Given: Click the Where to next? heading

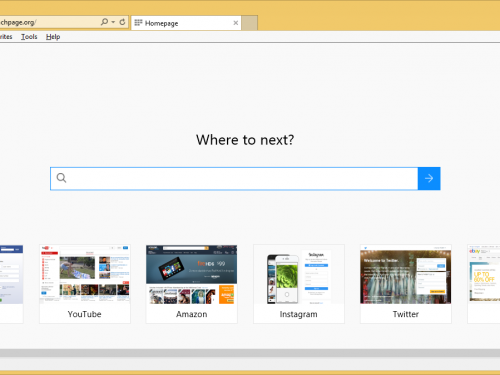Looking at the screenshot, I should point(245,140).
